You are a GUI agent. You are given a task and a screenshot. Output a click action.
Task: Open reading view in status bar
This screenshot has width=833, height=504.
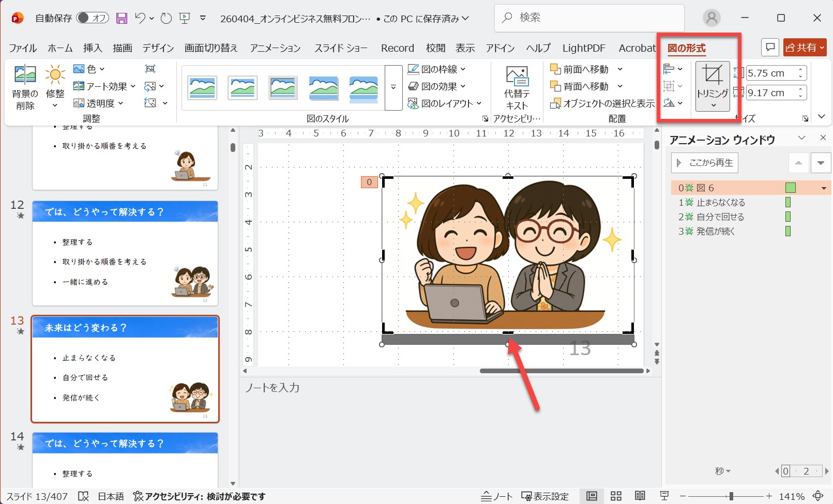tap(640, 496)
